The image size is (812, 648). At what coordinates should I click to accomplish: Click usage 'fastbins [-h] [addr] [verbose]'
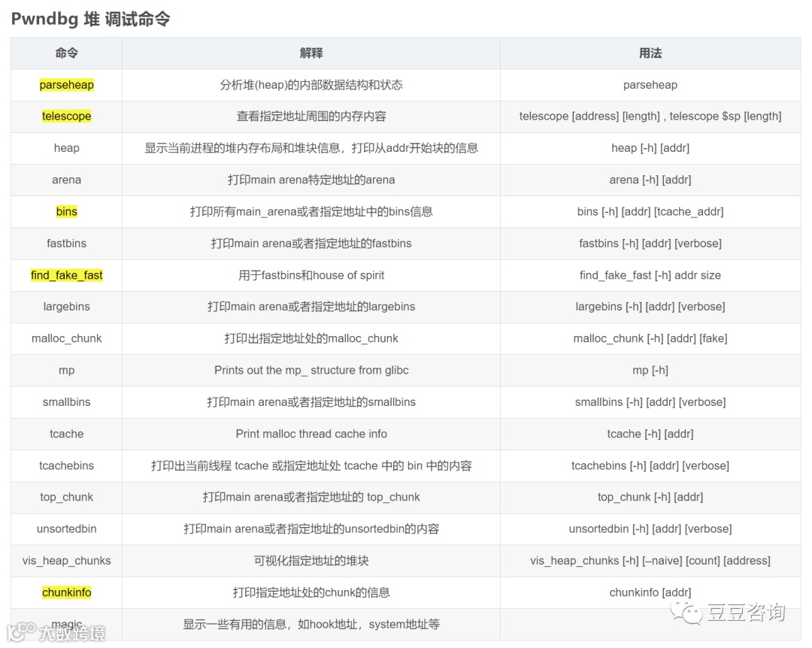pyautogui.click(x=650, y=244)
